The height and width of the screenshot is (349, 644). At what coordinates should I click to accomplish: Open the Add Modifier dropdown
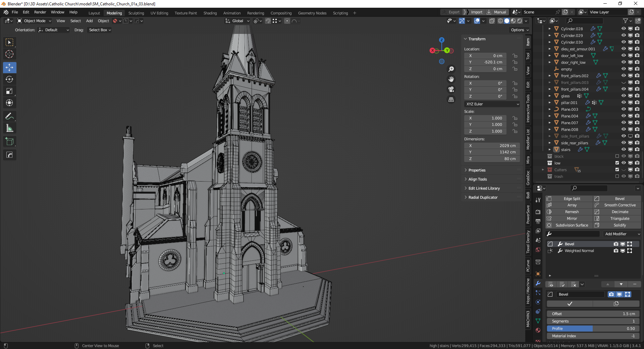point(622,234)
